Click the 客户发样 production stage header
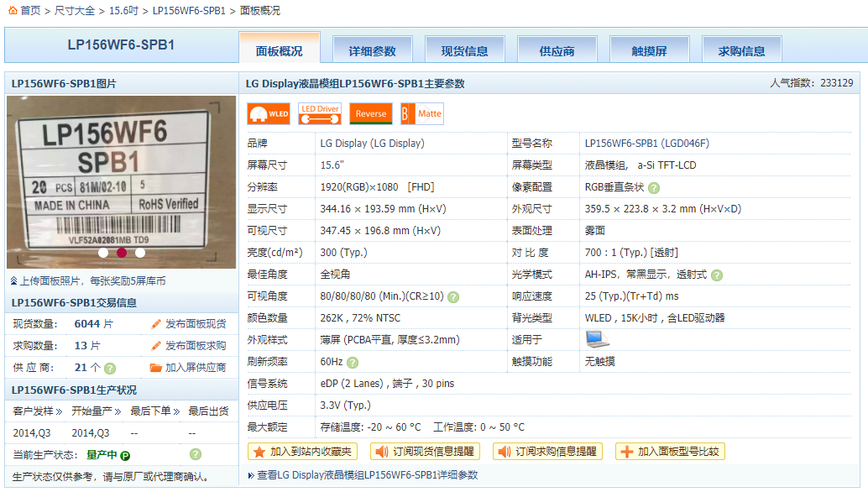This screenshot has width=868, height=492. 34,411
